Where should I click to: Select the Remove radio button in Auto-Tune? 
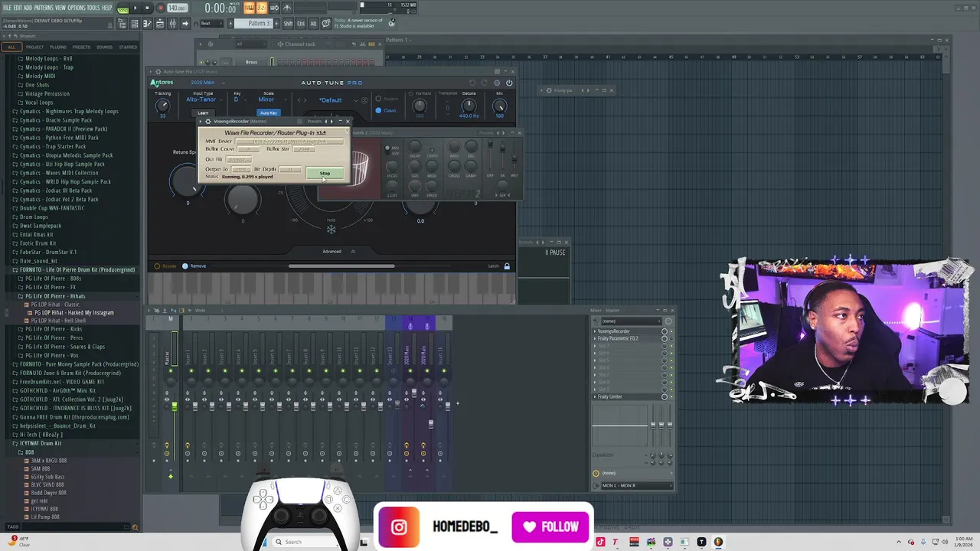tap(185, 266)
